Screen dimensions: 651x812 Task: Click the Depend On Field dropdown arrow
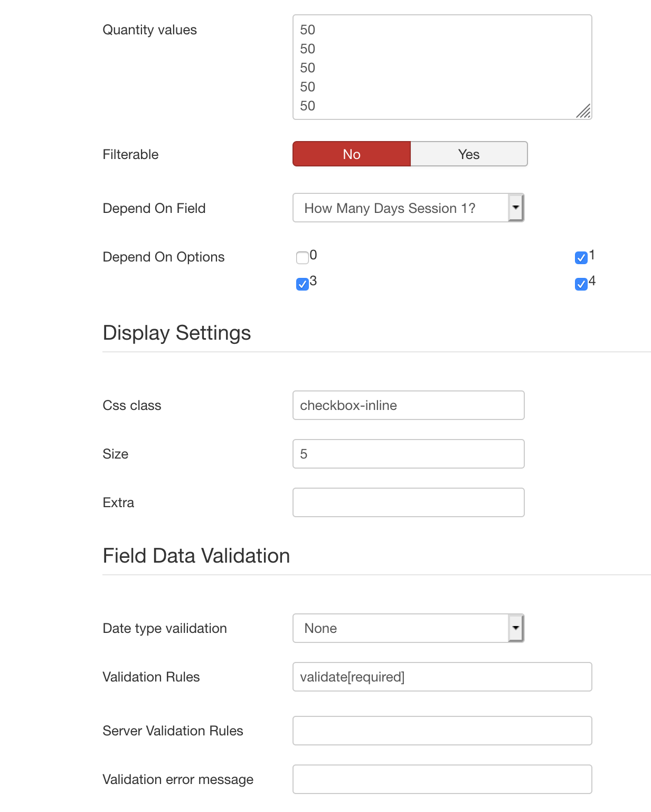pyautogui.click(x=516, y=208)
